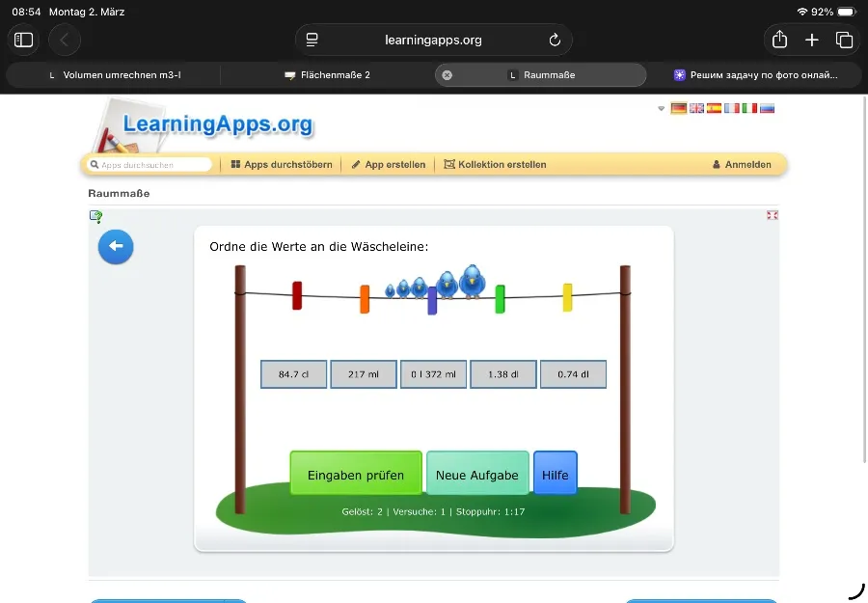The image size is (868, 603).
Task: Switch to Решим задачу по фото tab
Action: click(755, 74)
